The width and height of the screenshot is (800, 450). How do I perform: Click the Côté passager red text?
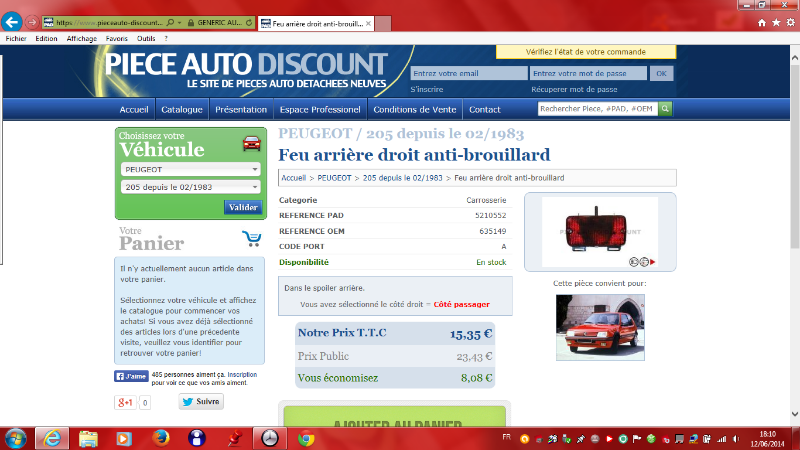click(x=461, y=304)
